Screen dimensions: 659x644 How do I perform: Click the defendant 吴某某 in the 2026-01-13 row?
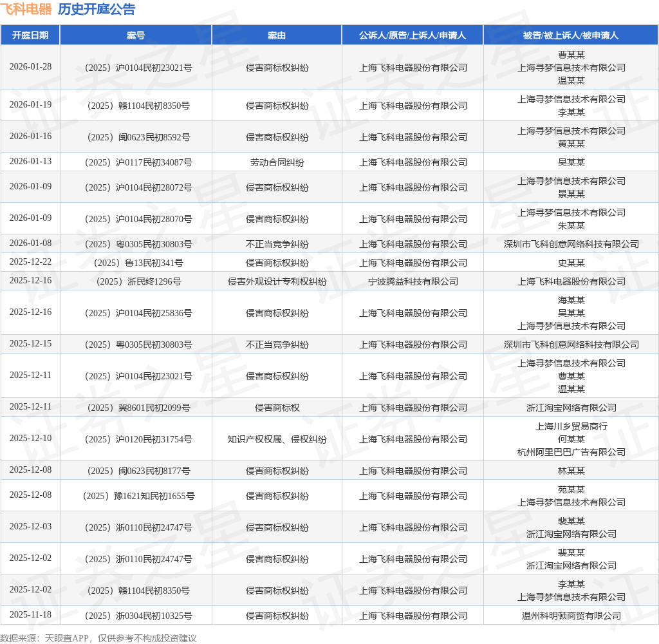click(x=571, y=162)
